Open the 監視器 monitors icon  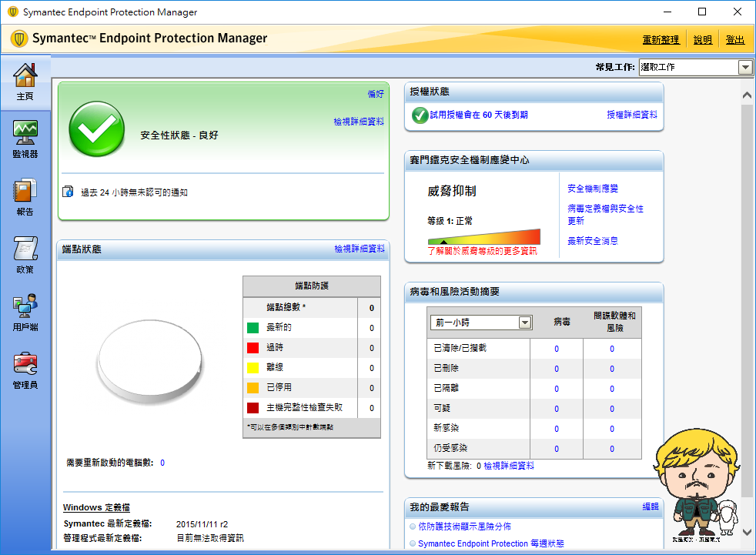click(25, 139)
